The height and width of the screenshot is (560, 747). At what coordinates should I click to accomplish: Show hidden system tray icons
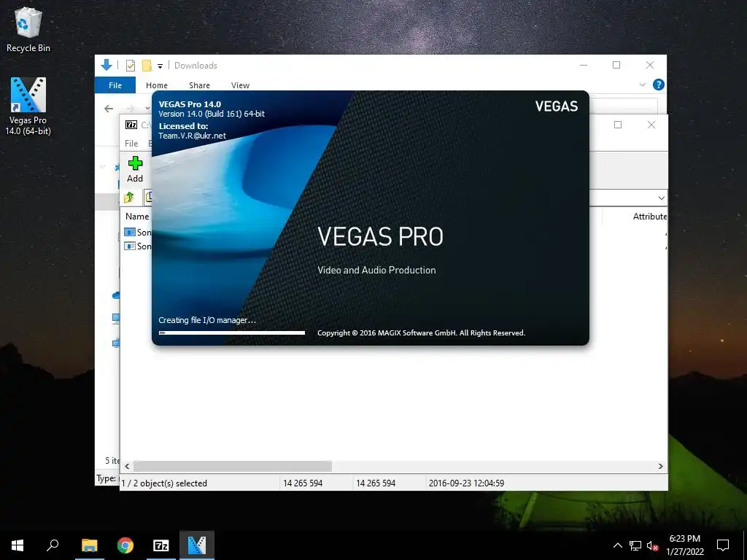[617, 545]
